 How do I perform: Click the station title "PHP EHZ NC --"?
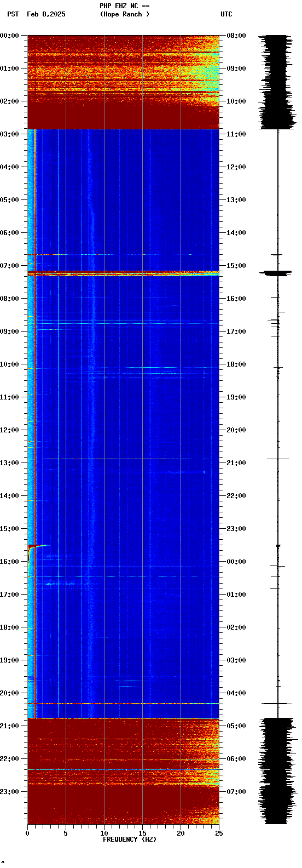point(124,6)
